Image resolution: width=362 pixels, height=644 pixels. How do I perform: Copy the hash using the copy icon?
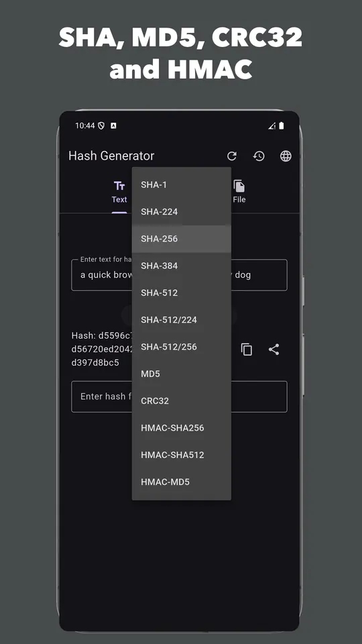tap(246, 350)
